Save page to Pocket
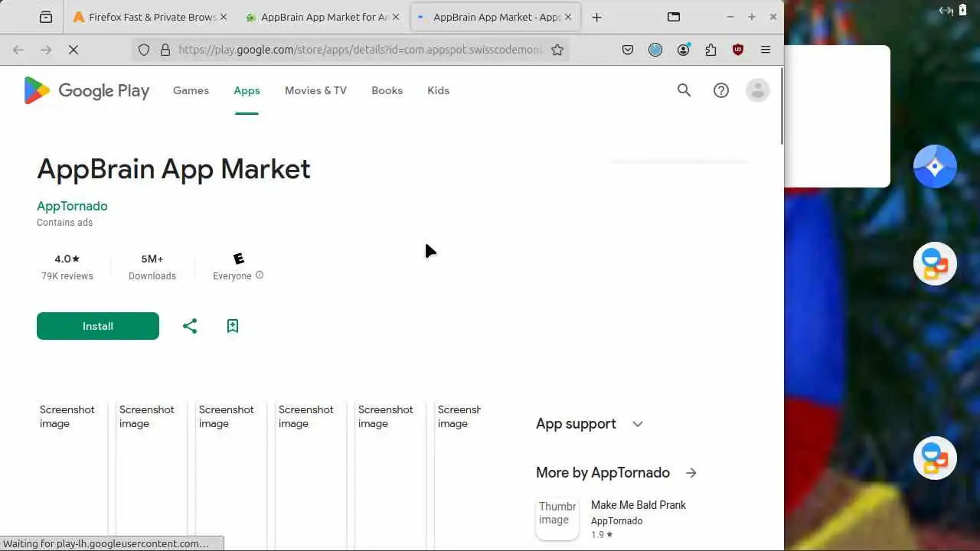The image size is (980, 551). (x=628, y=50)
